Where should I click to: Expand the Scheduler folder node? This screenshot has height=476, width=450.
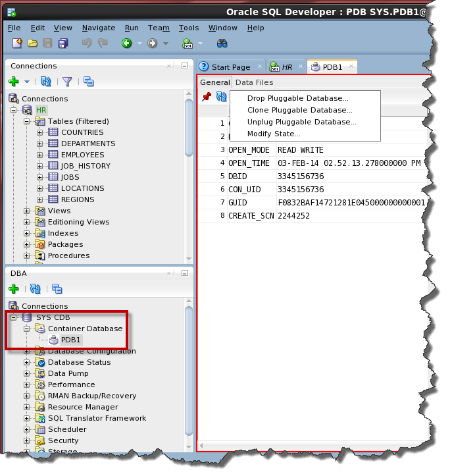pyautogui.click(x=27, y=429)
